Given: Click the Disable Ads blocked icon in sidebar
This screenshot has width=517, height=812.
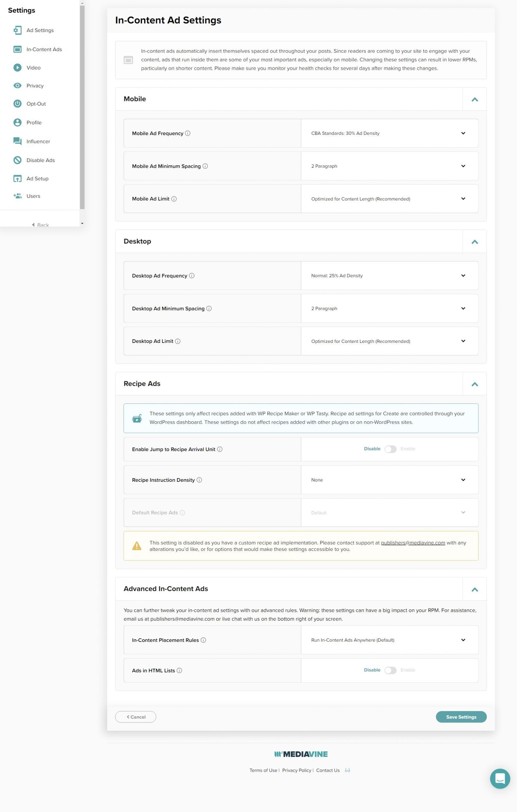Looking at the screenshot, I should 17,160.
